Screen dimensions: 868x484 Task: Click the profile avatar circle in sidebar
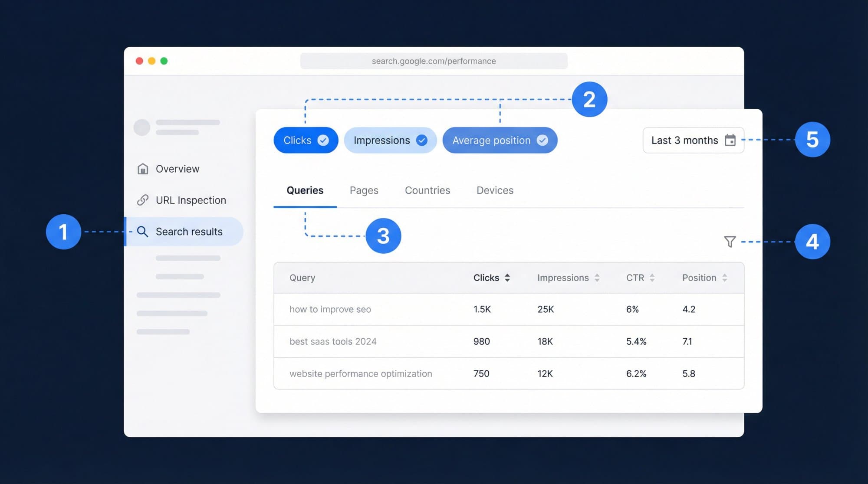[x=142, y=128]
